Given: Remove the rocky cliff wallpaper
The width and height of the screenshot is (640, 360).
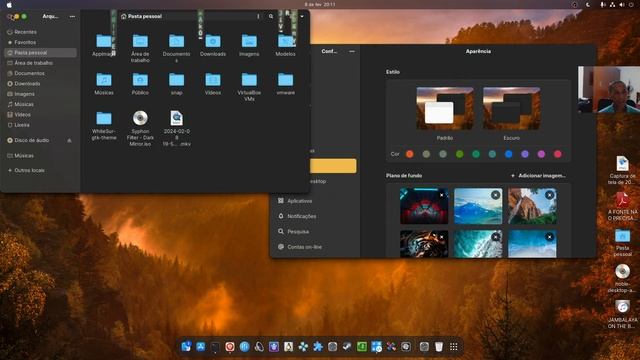Looking at the screenshot, I should (550, 195).
